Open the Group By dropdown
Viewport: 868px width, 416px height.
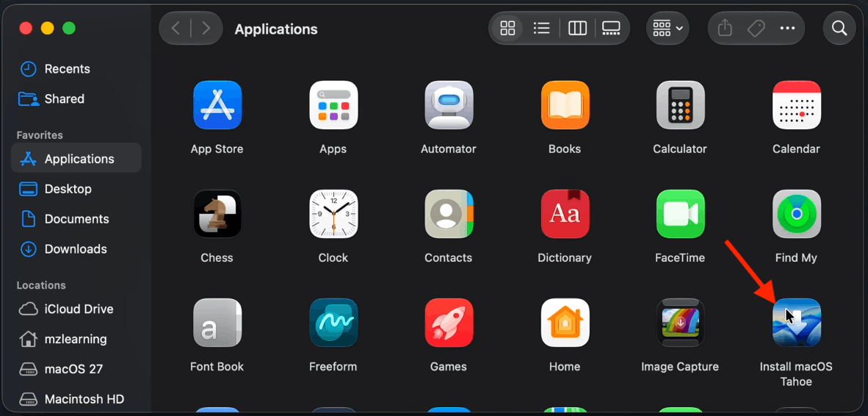click(x=668, y=28)
